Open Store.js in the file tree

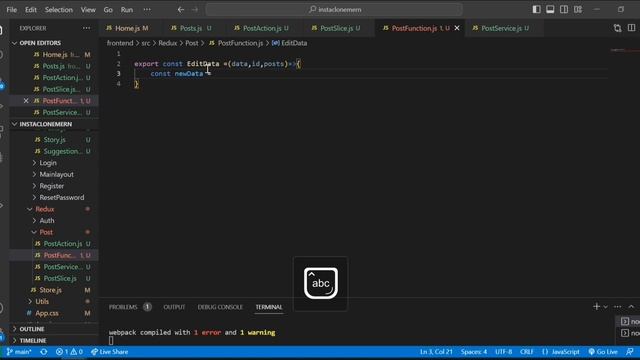54,290
